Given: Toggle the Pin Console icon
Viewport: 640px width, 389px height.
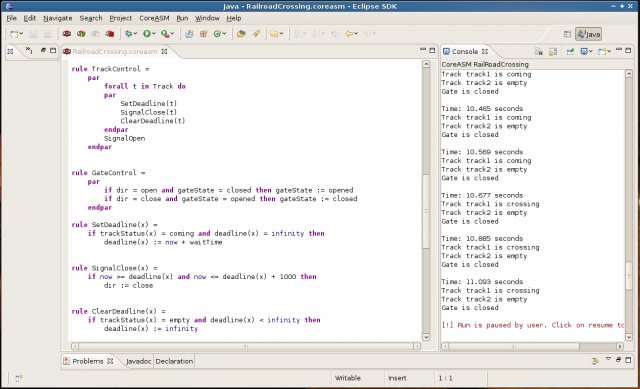Looking at the screenshot, I should [x=570, y=51].
